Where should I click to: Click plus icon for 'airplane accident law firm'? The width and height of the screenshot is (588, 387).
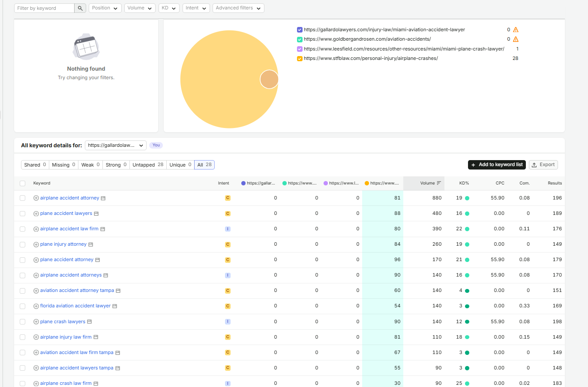[x=36, y=229]
